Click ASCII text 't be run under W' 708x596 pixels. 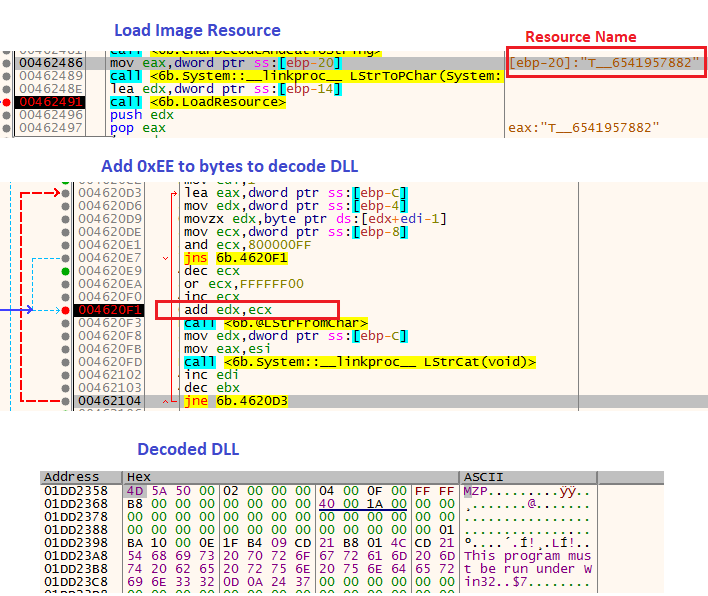527,569
